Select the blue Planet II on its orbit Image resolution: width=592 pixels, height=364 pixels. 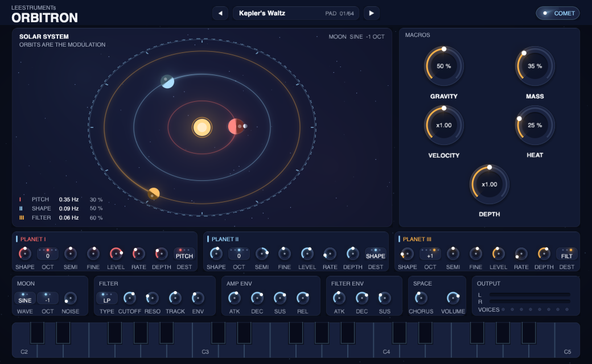point(167,81)
